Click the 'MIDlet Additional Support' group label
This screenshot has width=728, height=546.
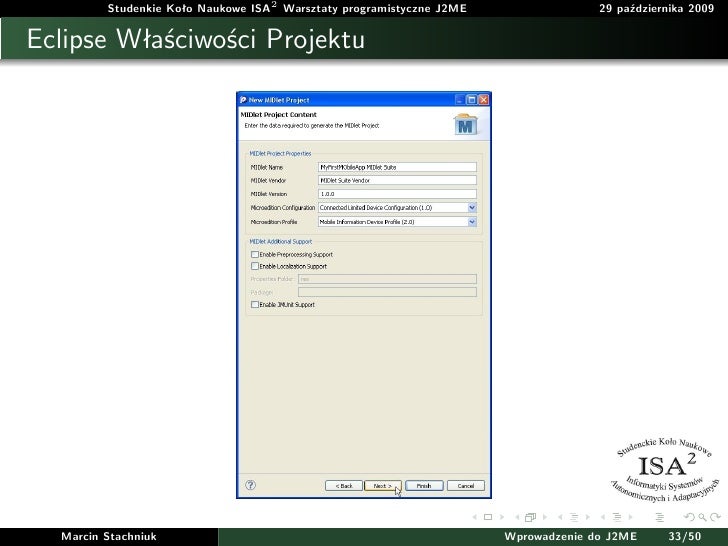[280, 241]
